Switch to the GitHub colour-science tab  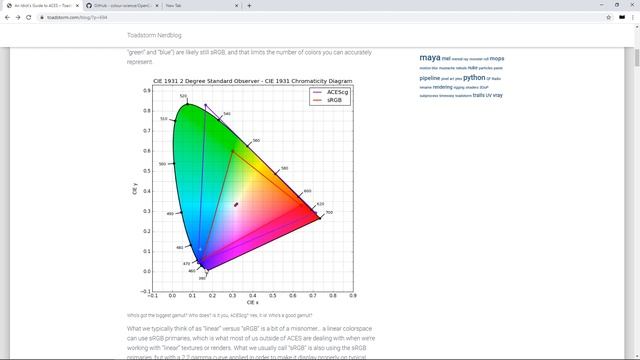tap(122, 6)
